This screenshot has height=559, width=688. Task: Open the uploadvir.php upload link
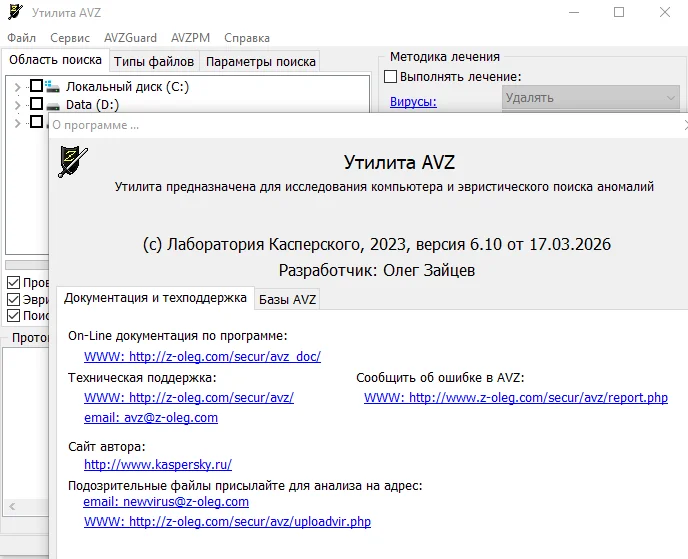(x=227, y=522)
